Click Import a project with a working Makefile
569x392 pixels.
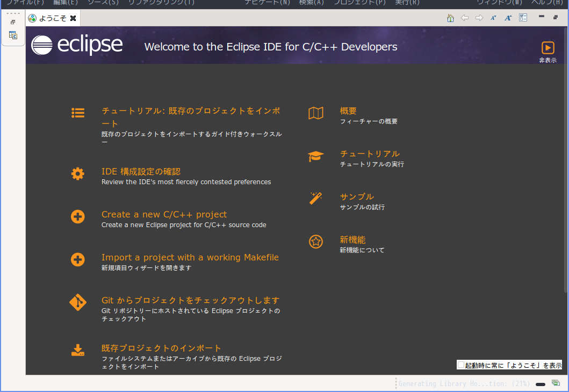tap(190, 257)
